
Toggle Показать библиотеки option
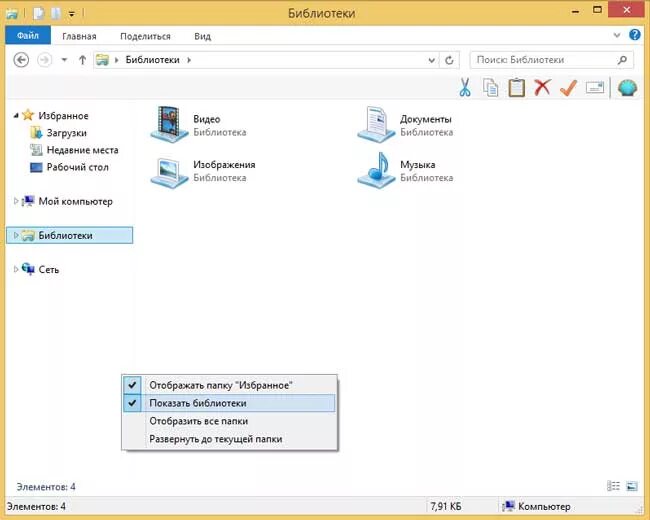point(229,403)
